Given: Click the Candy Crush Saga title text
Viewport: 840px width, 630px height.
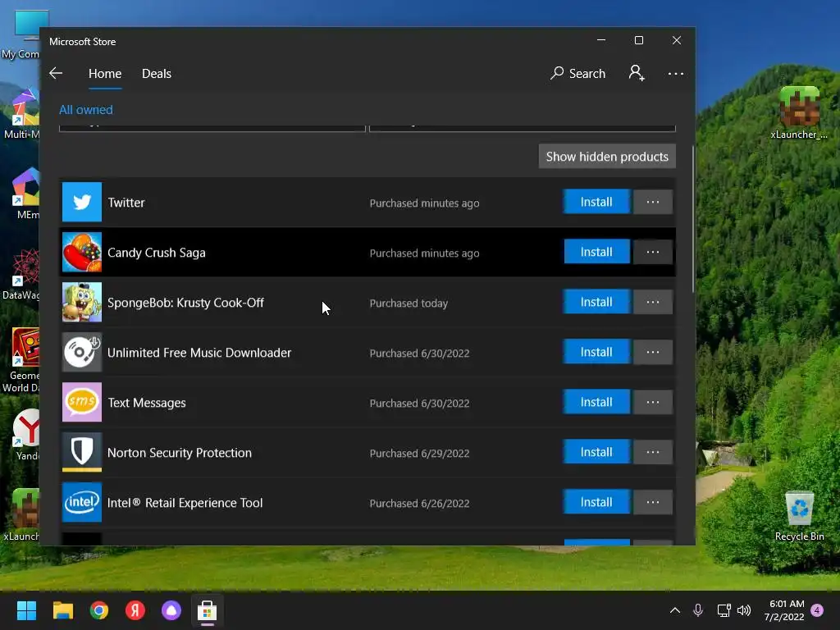Looking at the screenshot, I should click(157, 253).
